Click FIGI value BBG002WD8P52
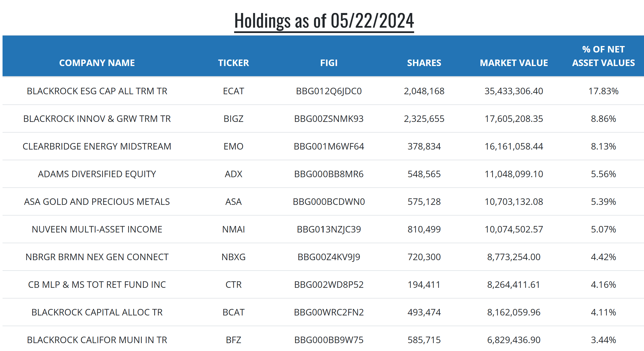Viewport: 644px width, 351px height. tap(329, 285)
